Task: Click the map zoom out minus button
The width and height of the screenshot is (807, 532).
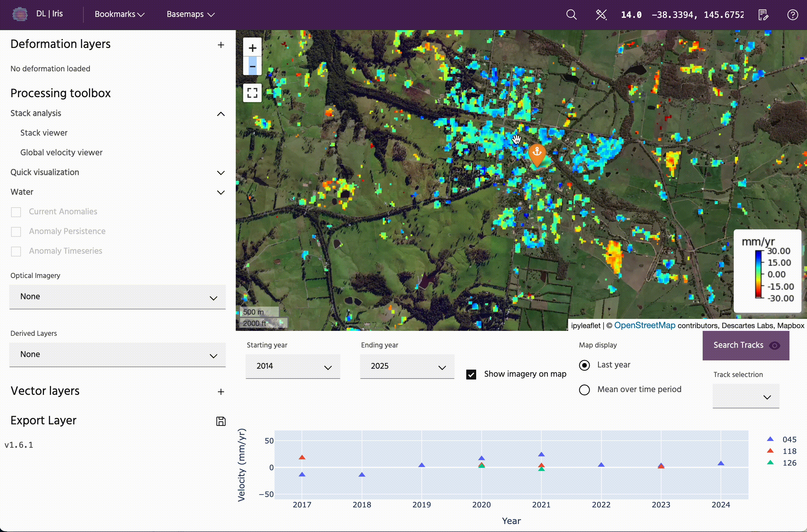Action: [x=252, y=66]
